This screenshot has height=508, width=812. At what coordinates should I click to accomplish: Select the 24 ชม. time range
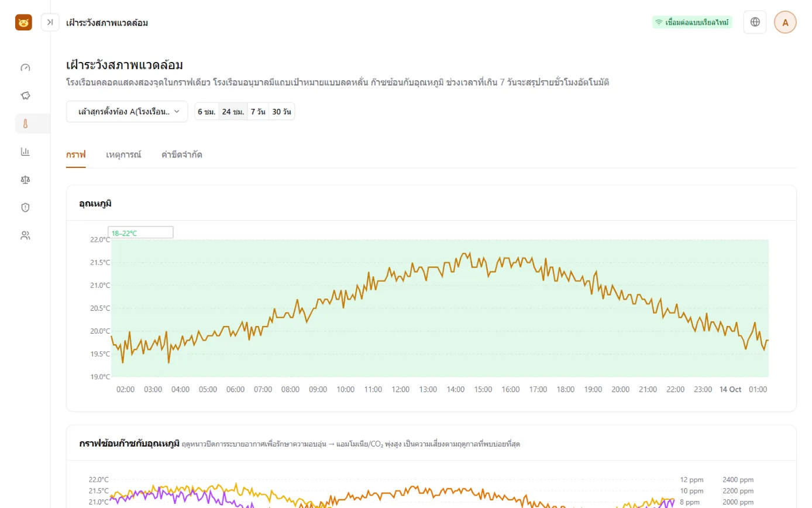(233, 111)
